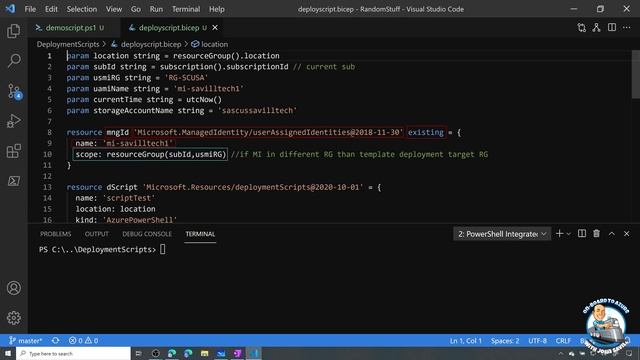Split the terminal panel
The height and width of the screenshot is (360, 640).
click(x=582, y=233)
